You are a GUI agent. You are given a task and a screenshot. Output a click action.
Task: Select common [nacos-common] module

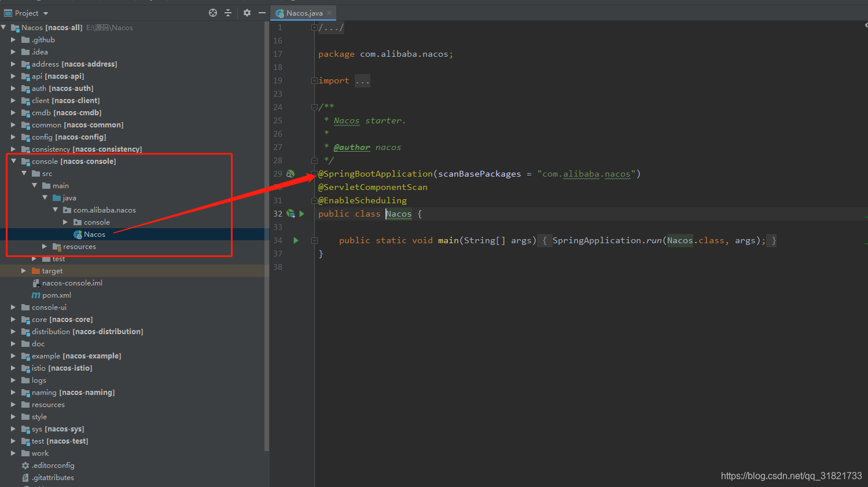click(x=78, y=125)
